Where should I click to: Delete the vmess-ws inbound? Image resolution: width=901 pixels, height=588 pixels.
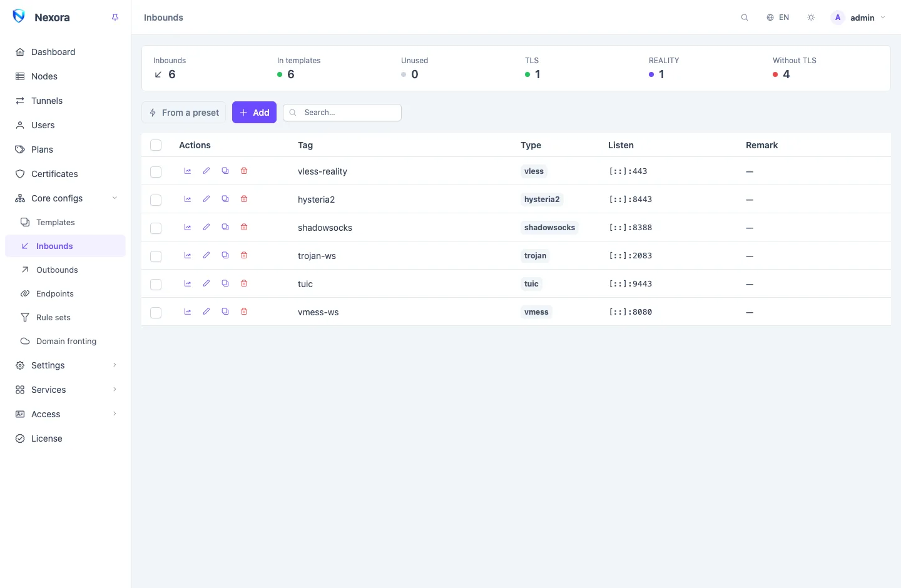(244, 312)
